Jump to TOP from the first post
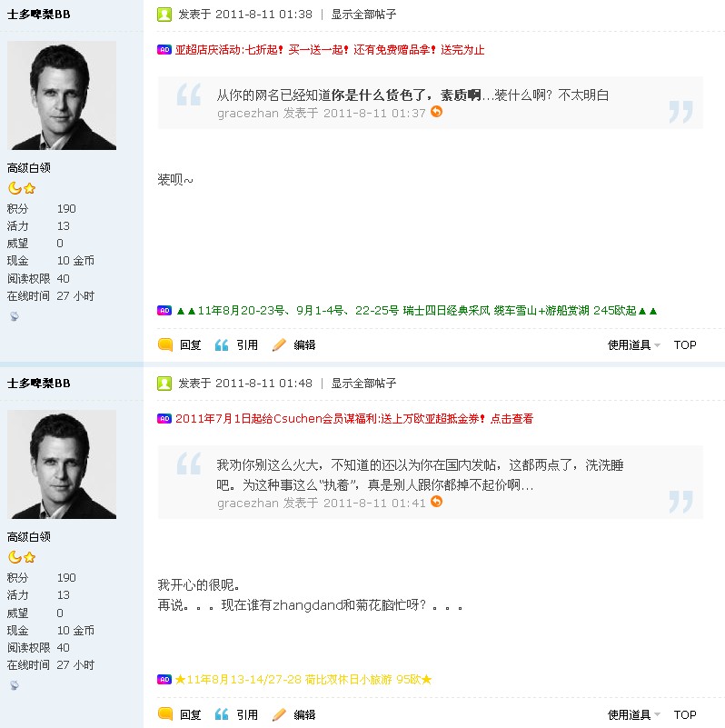Screen dimensions: 725x728 pyautogui.click(x=685, y=345)
